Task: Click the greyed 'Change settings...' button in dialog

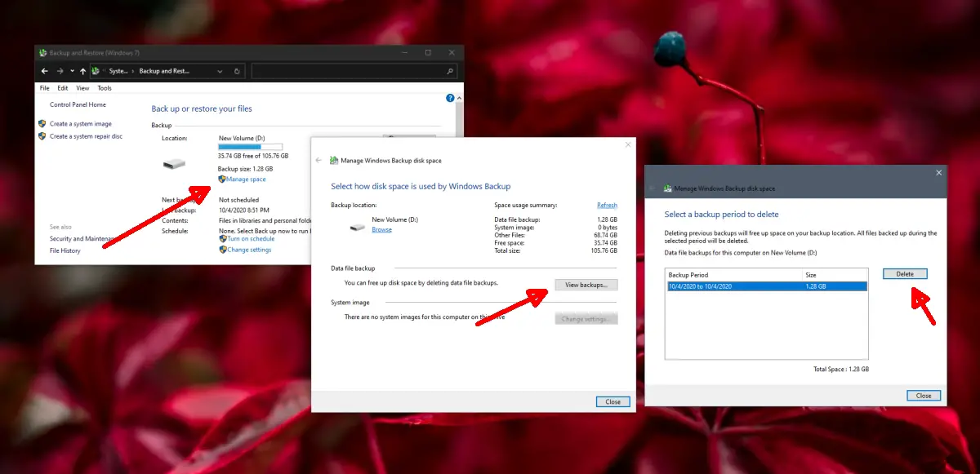Action: 586,318
